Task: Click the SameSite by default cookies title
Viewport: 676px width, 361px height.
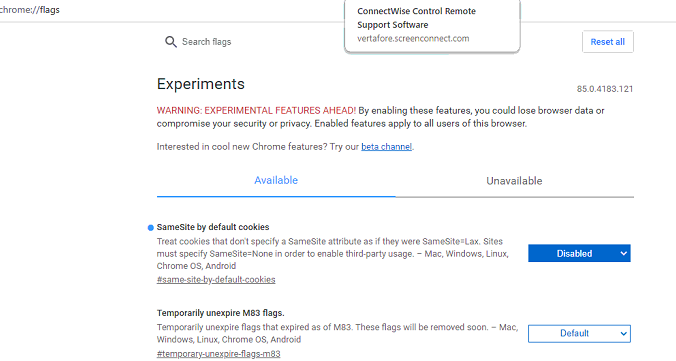Action: coord(213,227)
